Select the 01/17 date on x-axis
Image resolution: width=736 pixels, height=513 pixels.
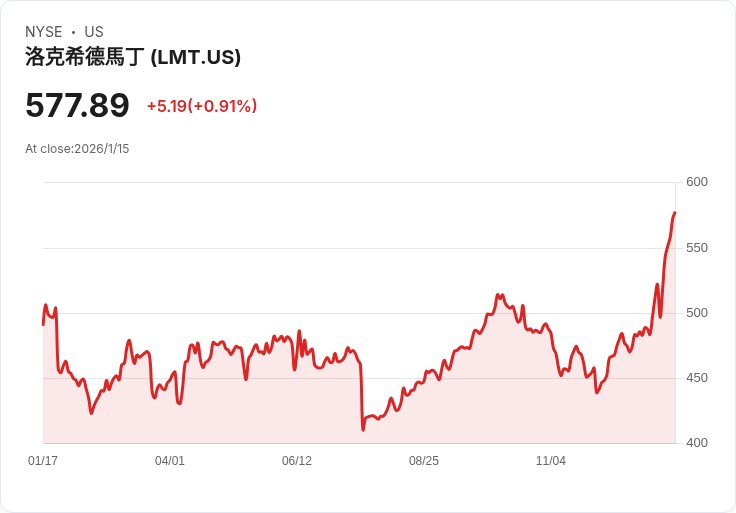pyautogui.click(x=43, y=461)
